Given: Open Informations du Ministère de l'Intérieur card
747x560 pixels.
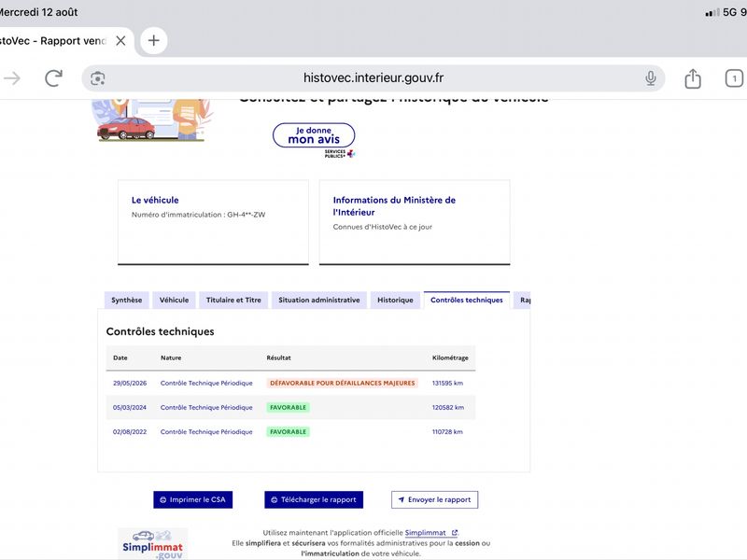Looking at the screenshot, I should [x=415, y=222].
